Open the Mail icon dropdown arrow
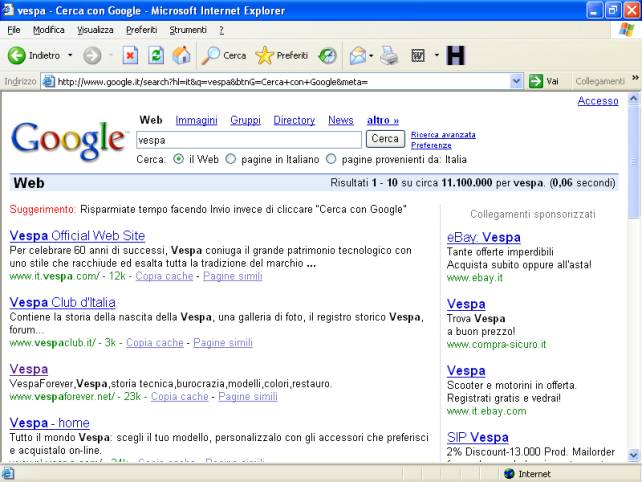642x482 pixels. click(x=371, y=55)
